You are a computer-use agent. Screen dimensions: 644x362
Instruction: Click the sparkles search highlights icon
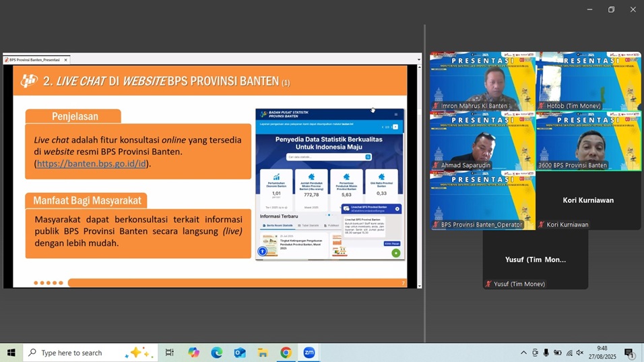(139, 353)
